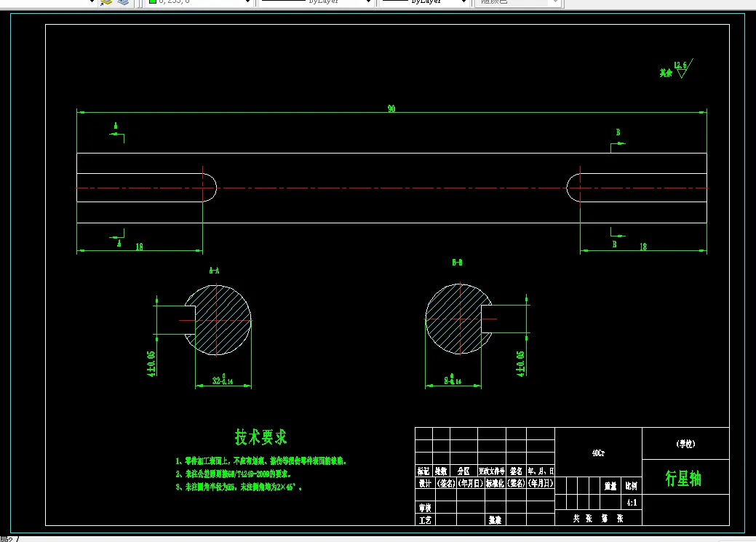Select the 审核 cell in title block

425,508
